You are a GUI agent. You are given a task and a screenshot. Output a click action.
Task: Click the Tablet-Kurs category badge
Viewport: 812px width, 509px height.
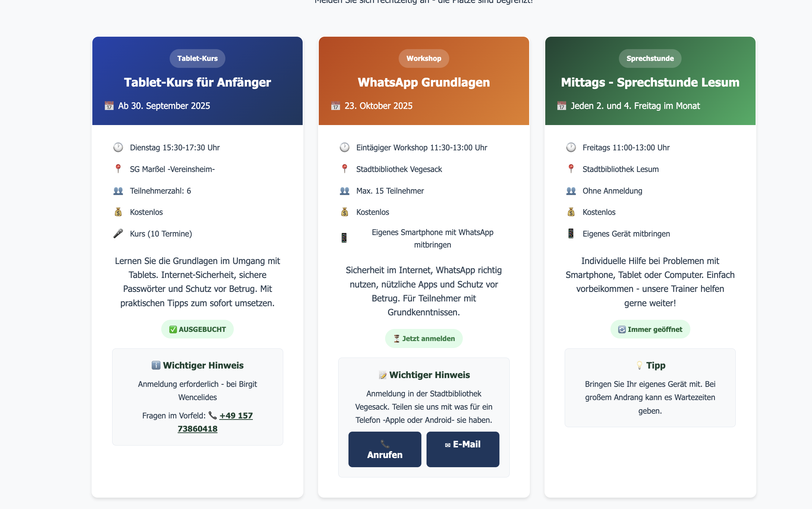[197, 58]
